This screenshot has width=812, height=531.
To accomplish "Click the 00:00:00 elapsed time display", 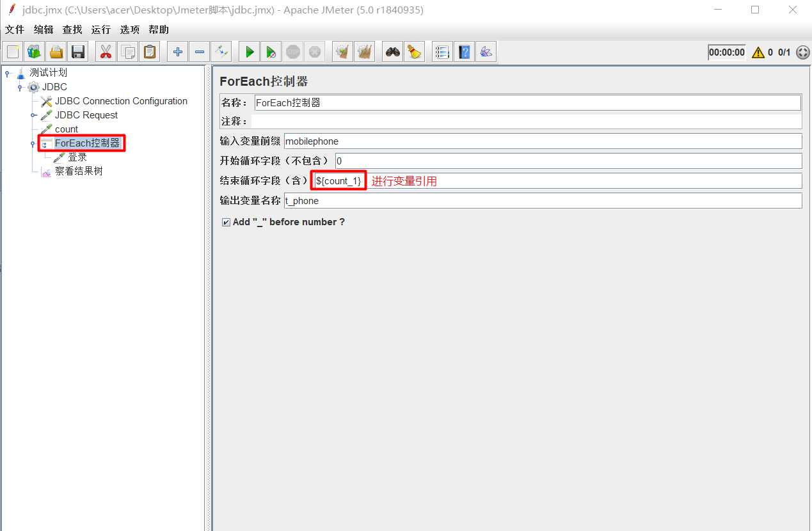I will tap(727, 52).
